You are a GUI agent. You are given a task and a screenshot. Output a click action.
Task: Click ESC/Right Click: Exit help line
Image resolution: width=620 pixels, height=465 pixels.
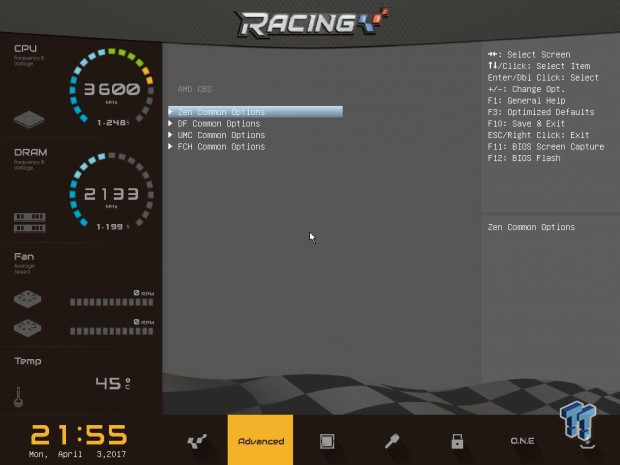click(538, 135)
